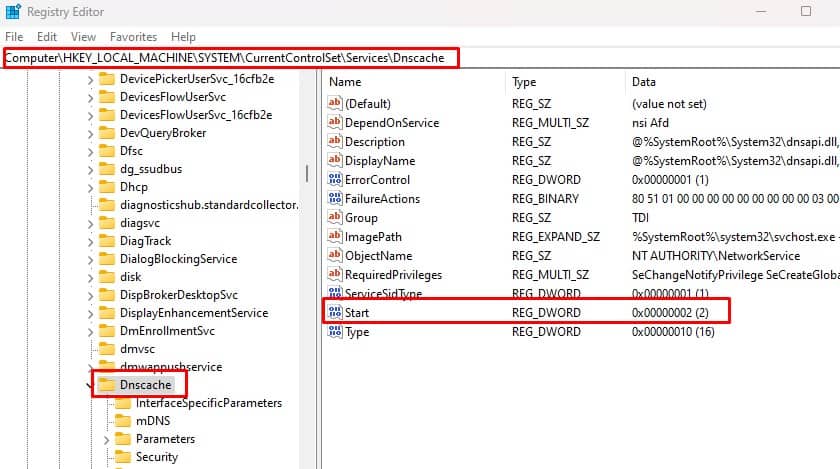Click the DevQueryBroker folder icon
840x469 pixels.
(107, 133)
